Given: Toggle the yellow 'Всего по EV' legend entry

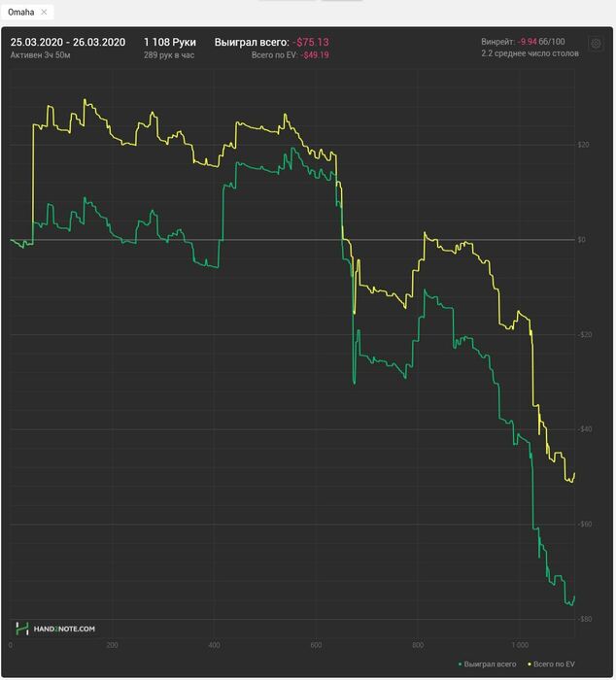Looking at the screenshot, I should [x=551, y=664].
